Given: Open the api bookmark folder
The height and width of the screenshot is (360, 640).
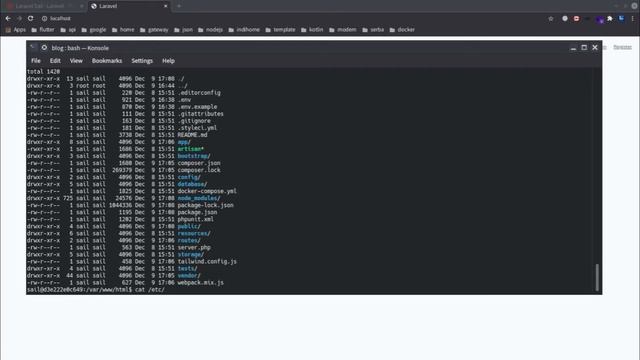Looking at the screenshot, I should (x=68, y=30).
